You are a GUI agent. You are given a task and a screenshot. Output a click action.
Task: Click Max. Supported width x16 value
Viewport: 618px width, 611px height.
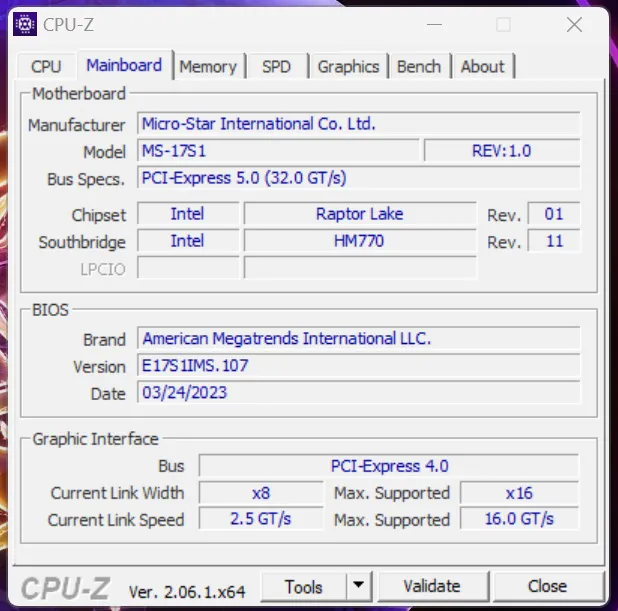tap(519, 493)
